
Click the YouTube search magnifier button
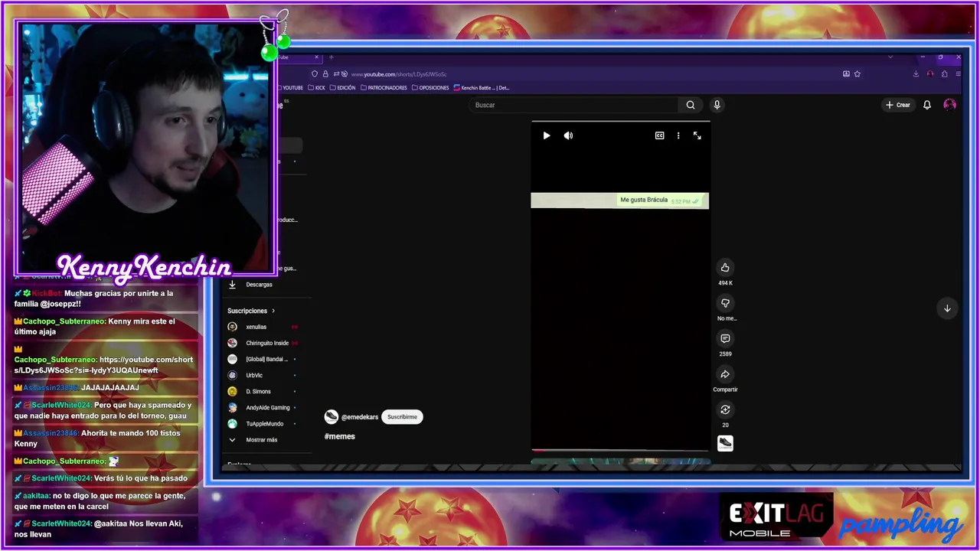pyautogui.click(x=691, y=105)
